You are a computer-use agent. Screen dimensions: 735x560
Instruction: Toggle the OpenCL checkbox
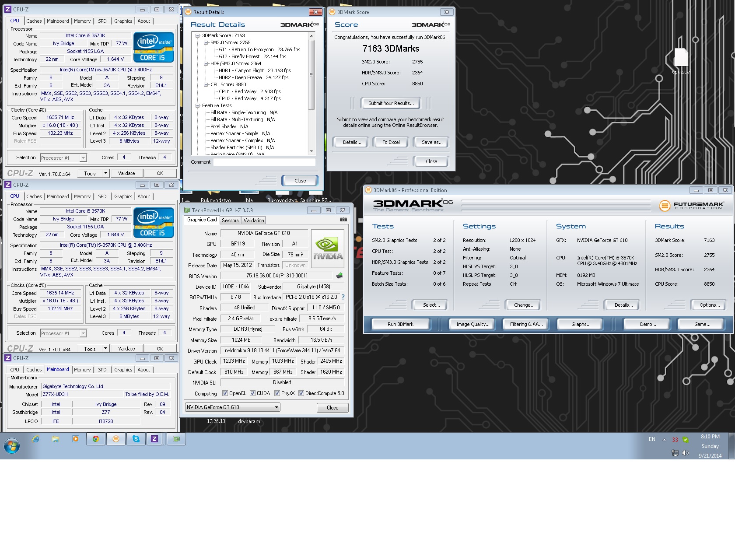pos(225,393)
